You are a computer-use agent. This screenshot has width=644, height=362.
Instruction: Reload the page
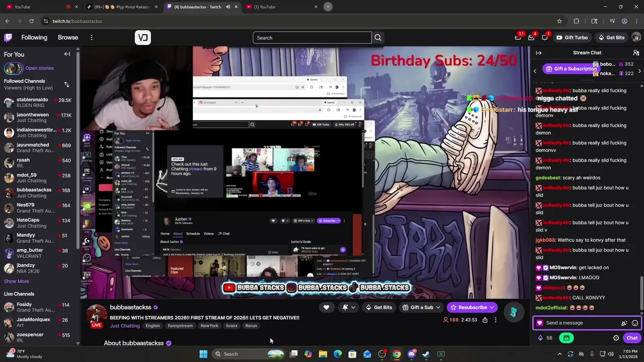click(x=31, y=21)
